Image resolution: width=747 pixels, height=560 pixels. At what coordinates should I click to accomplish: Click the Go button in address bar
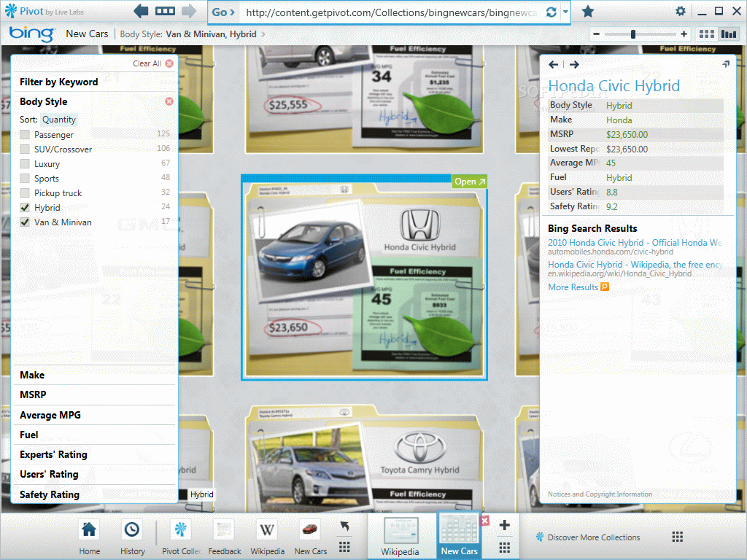[x=223, y=12]
